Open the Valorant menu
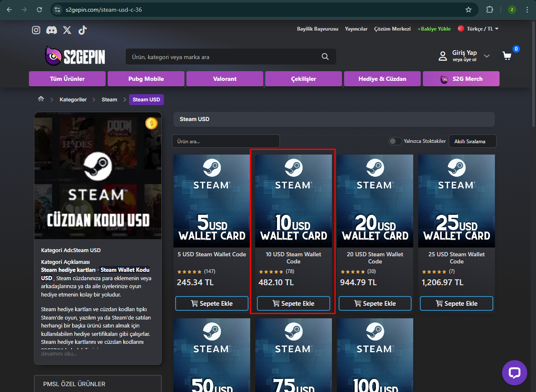Screen dimensions: 536x392 [225, 79]
